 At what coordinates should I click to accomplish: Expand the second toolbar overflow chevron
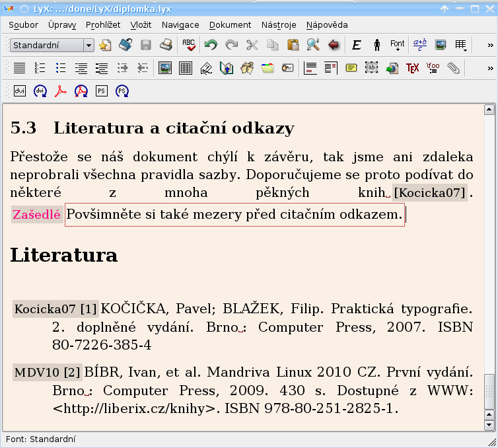point(490,68)
